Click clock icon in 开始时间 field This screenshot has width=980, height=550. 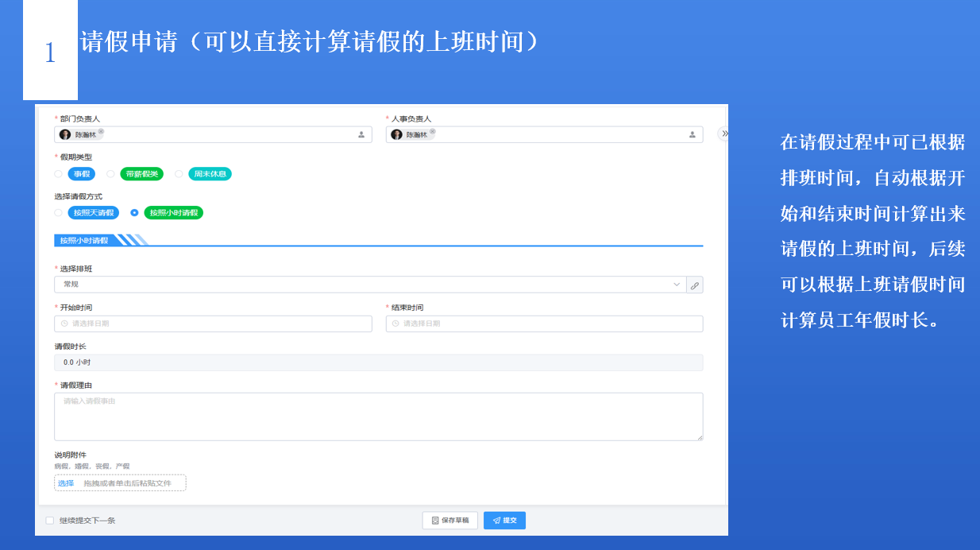[64, 323]
